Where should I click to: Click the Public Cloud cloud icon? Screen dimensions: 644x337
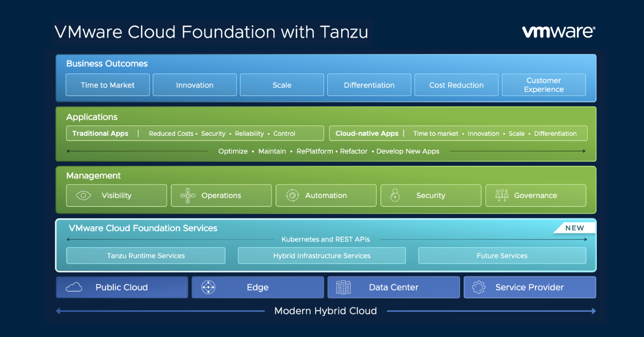(74, 288)
